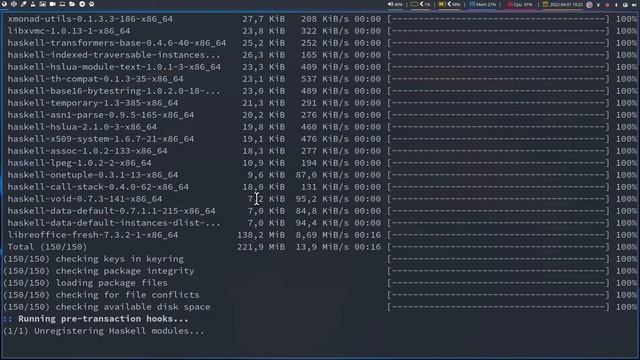Click the rightmost speaker tray icon
Screen dimensions: 640x360
coord(634,5)
